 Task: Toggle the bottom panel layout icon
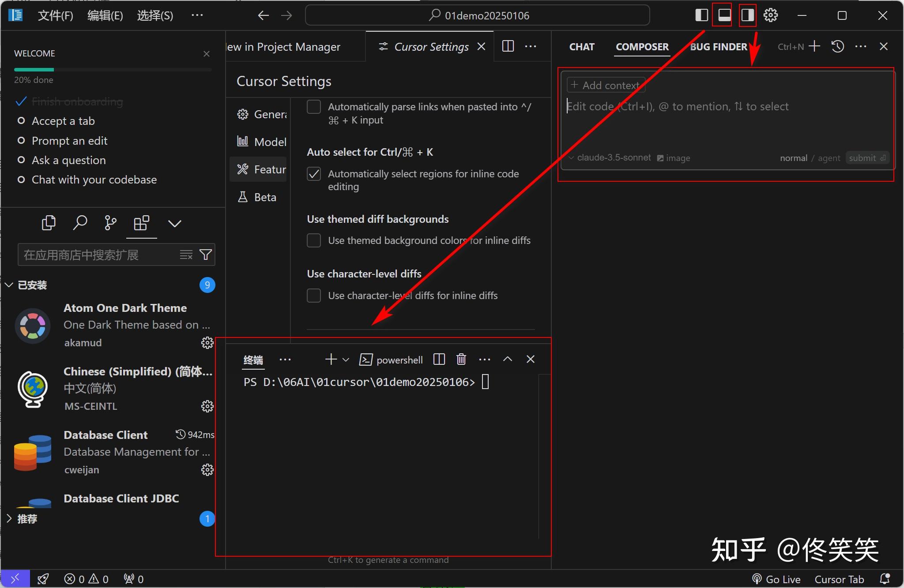(x=724, y=15)
